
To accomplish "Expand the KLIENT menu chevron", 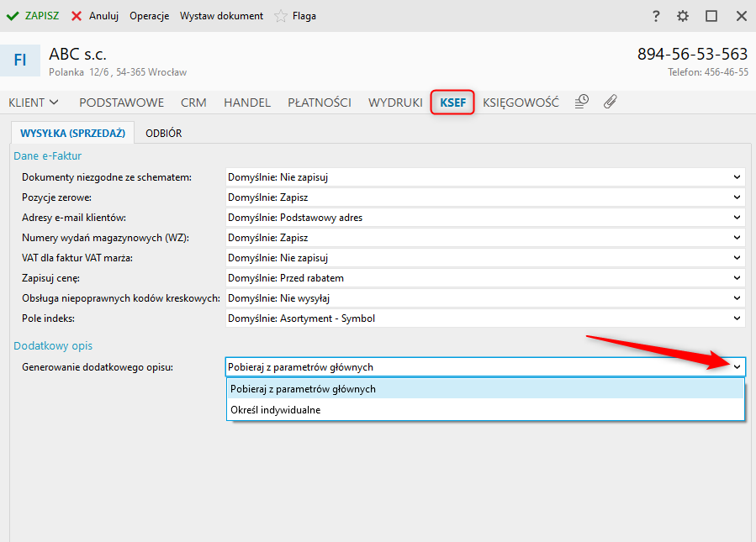I will pos(54,103).
